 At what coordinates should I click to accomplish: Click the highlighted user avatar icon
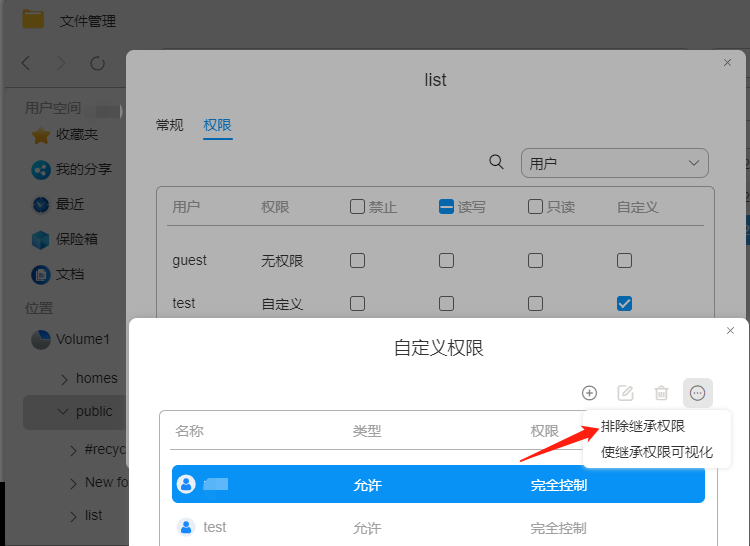pyautogui.click(x=186, y=484)
